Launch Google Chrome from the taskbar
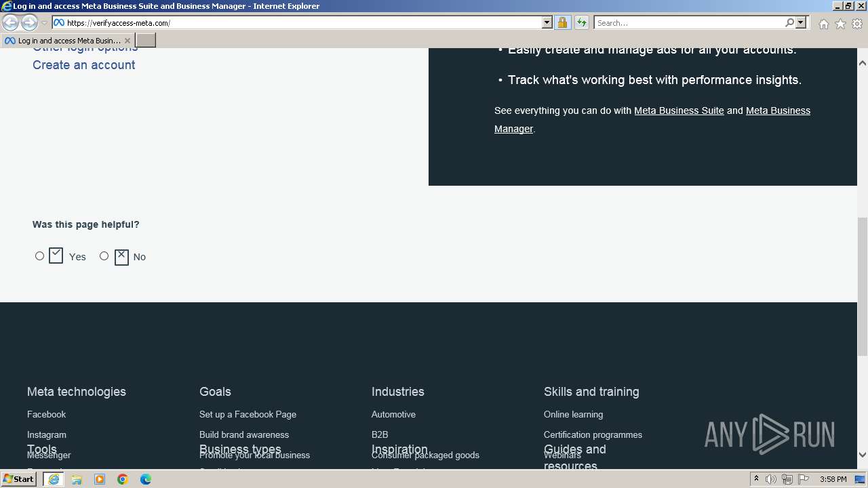Image resolution: width=868 pixels, height=488 pixels. point(123,479)
